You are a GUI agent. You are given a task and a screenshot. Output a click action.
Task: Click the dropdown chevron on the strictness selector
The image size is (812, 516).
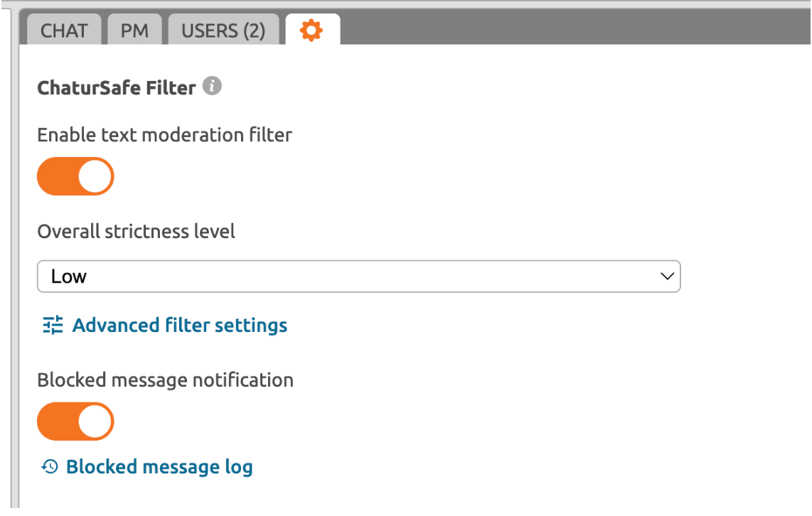[x=667, y=276]
